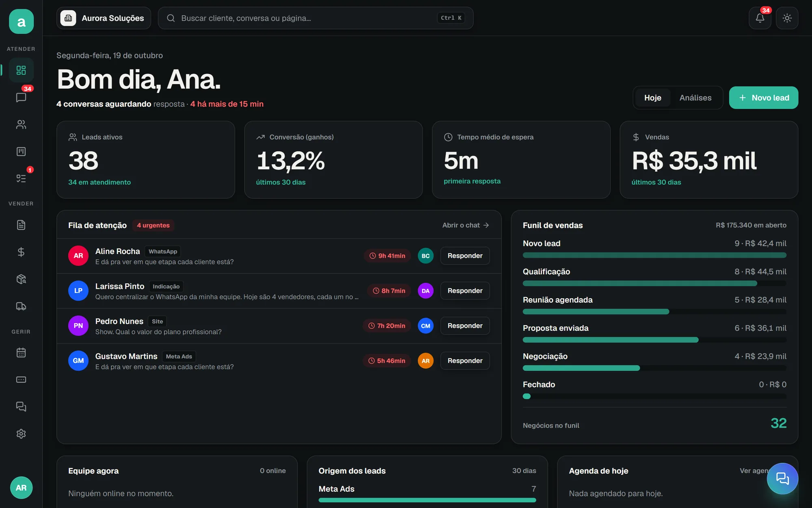
Task: Open the Leads ativos card
Action: pyautogui.click(x=146, y=160)
